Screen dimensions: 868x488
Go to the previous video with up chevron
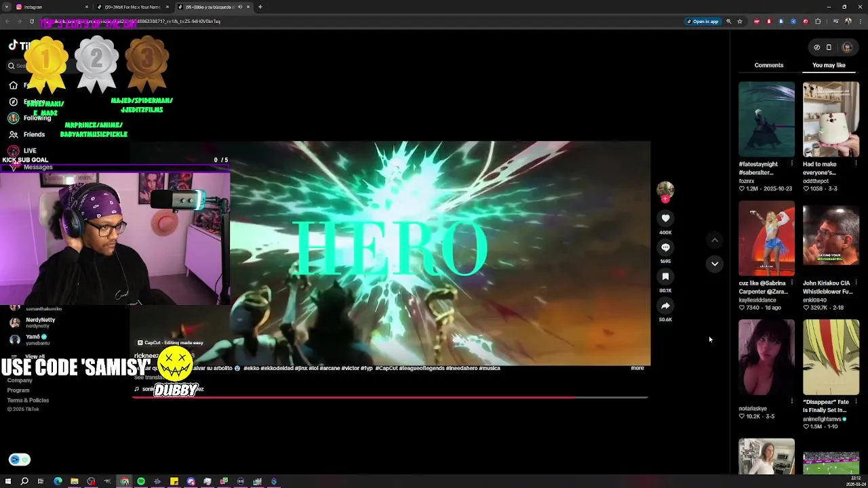pyautogui.click(x=715, y=240)
